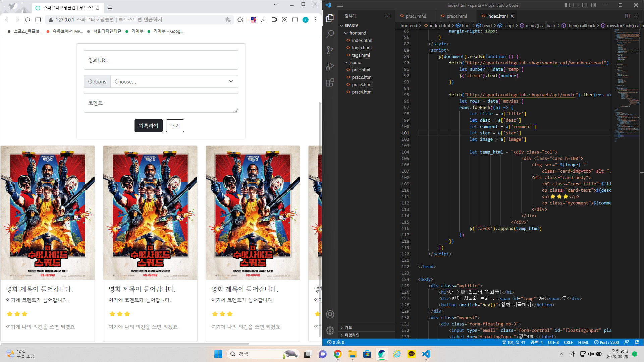This screenshot has height=362, width=644.
Task: Switch to the prac3.html editor tab
Action: [x=416, y=16]
